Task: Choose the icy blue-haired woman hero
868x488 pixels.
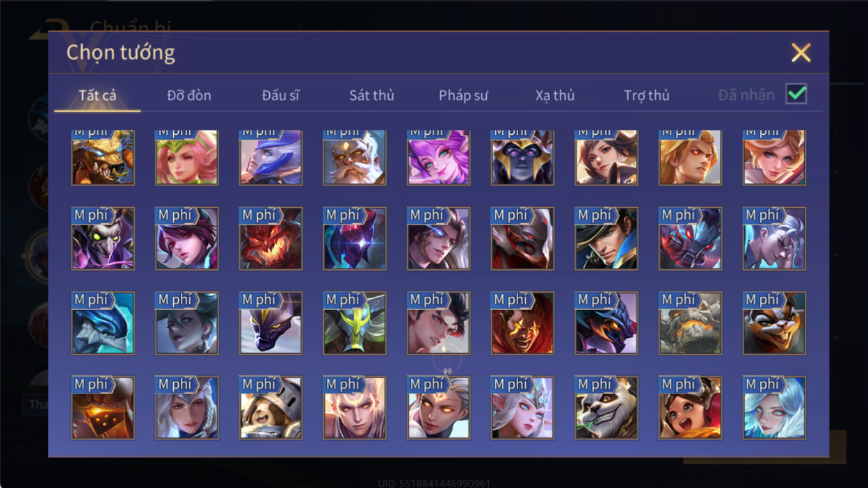Action: (774, 408)
